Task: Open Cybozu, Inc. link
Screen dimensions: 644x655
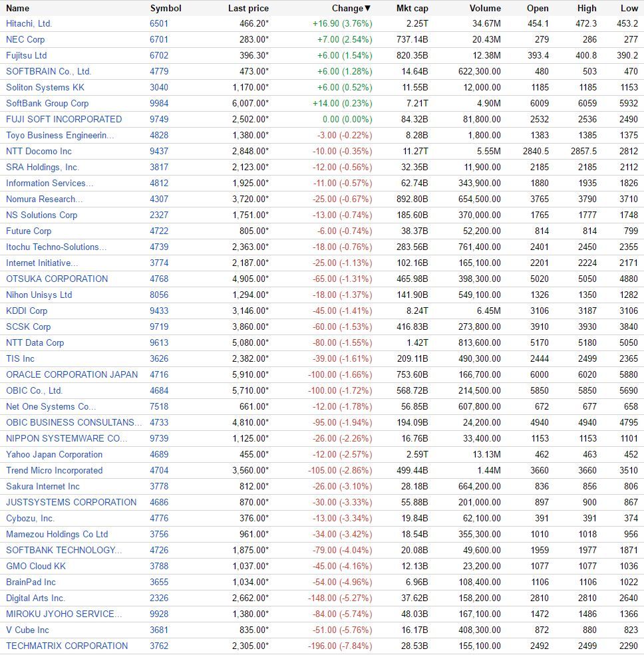Action: point(30,519)
